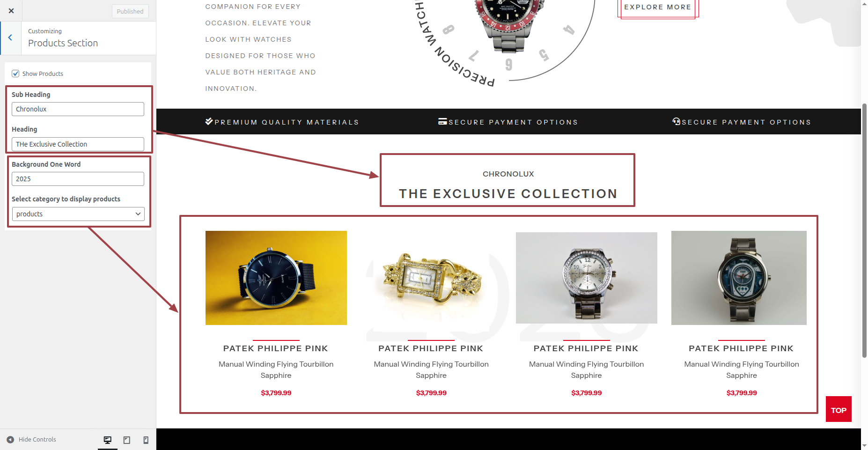Viewport: 868px width, 450px height.
Task: Switch to mobile preview device icon
Action: pos(146,440)
